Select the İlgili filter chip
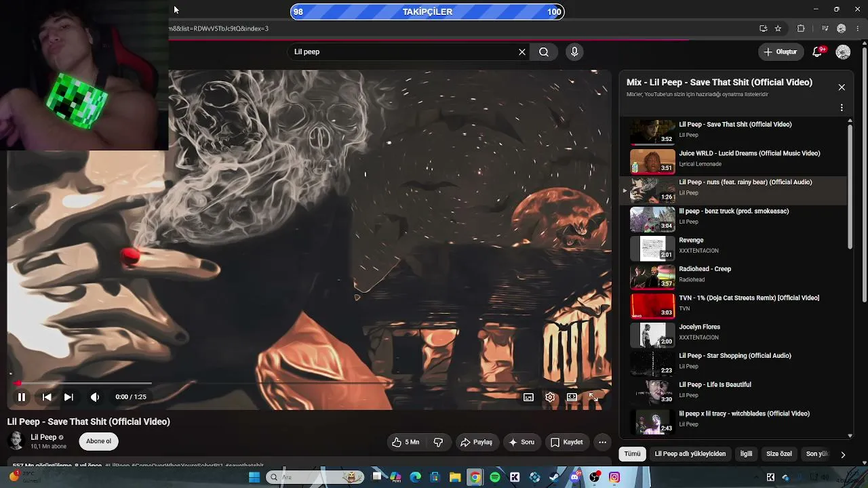This screenshot has height=488, width=868. (x=746, y=454)
